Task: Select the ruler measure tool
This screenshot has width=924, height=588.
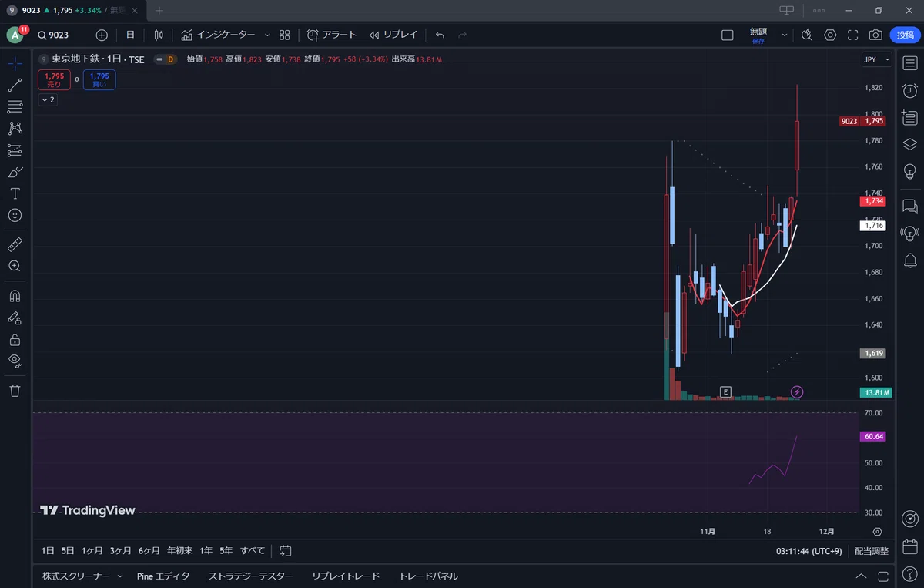Action: (15, 244)
